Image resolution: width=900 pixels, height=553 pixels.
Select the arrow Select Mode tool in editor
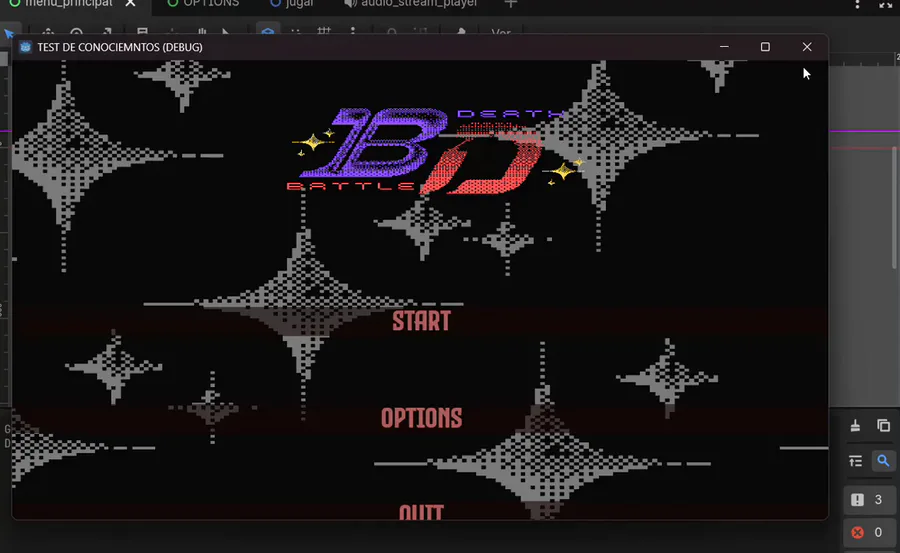(x=9, y=33)
